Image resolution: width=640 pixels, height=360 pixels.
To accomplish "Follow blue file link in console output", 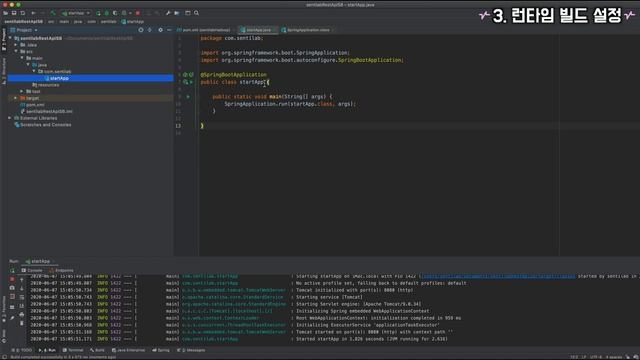I will (498, 276).
